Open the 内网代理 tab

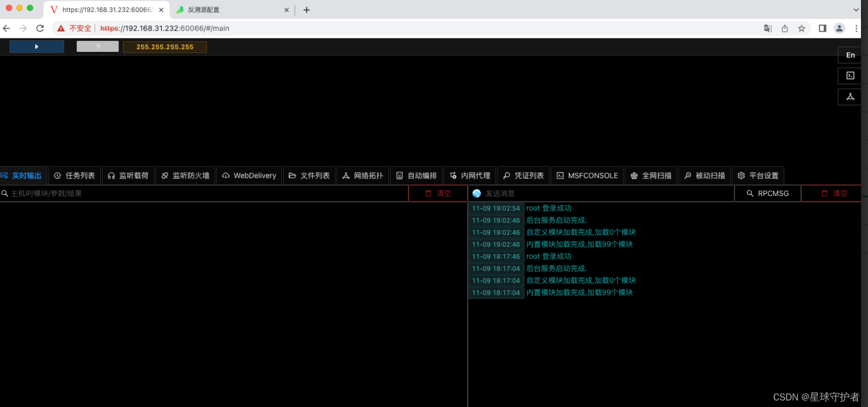[470, 176]
